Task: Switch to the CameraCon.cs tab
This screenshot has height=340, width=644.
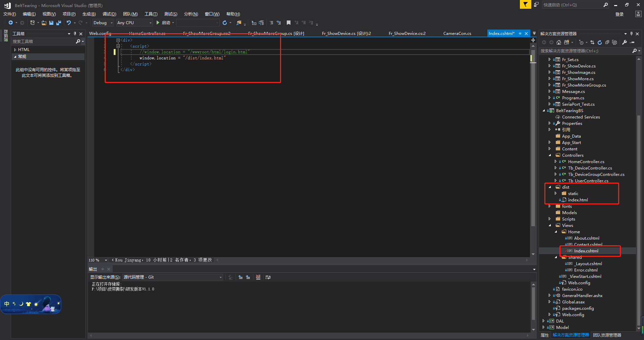Action: (x=457, y=33)
